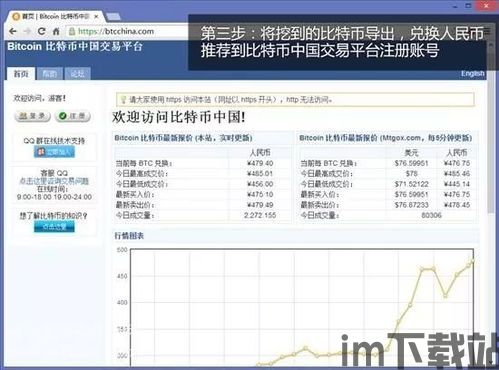499x370 pixels.
Task: Reload the page with refresh icon
Action: (x=42, y=31)
